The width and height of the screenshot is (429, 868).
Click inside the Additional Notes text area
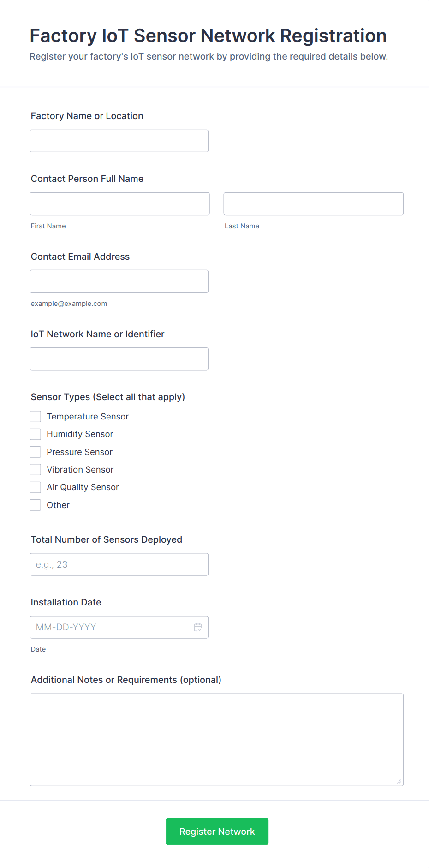(216, 739)
